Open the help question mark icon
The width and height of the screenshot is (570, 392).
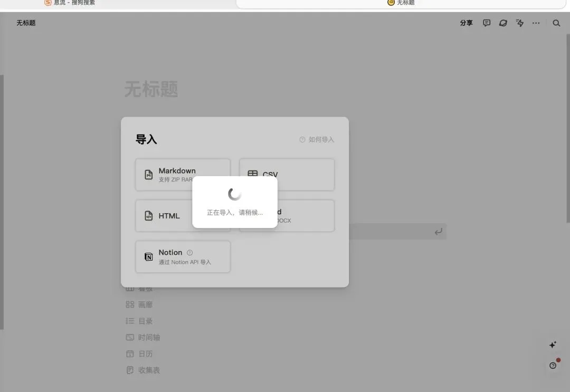553,366
